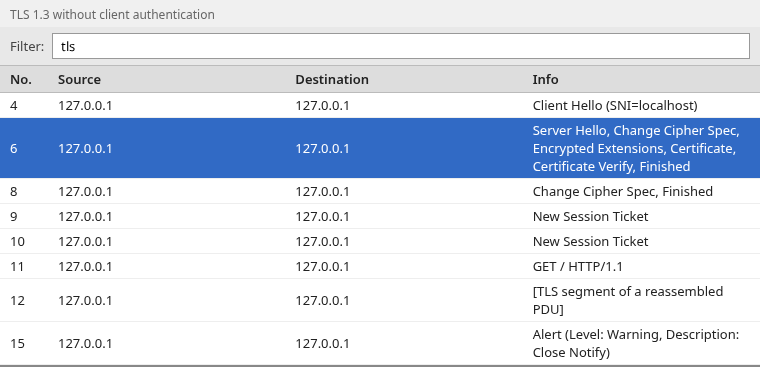
Task: Sort by the No. column header
Action: [21, 79]
